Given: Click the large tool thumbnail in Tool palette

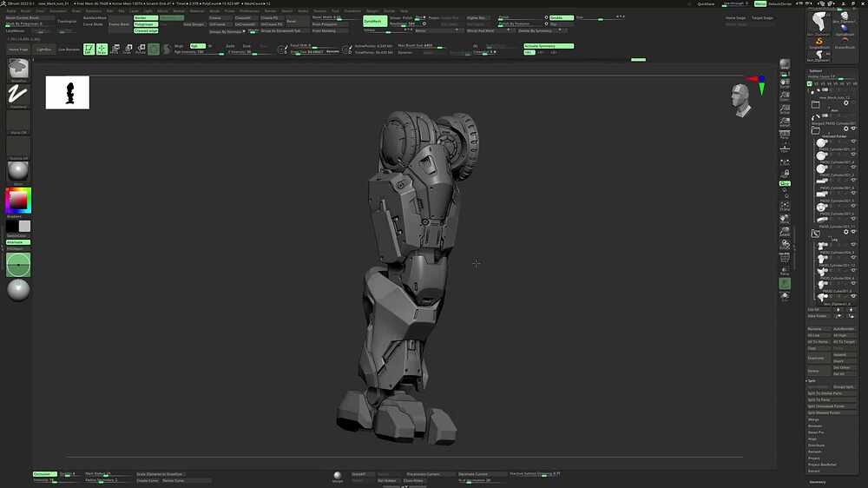Looking at the screenshot, I should pyautogui.click(x=819, y=23).
